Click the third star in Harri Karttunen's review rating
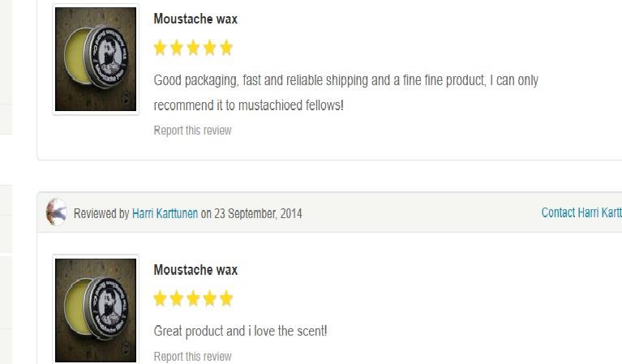The height and width of the screenshot is (364, 622). pos(193,299)
